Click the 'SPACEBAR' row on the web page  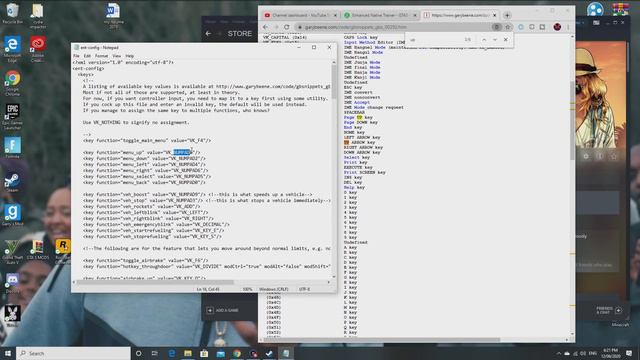(354, 112)
